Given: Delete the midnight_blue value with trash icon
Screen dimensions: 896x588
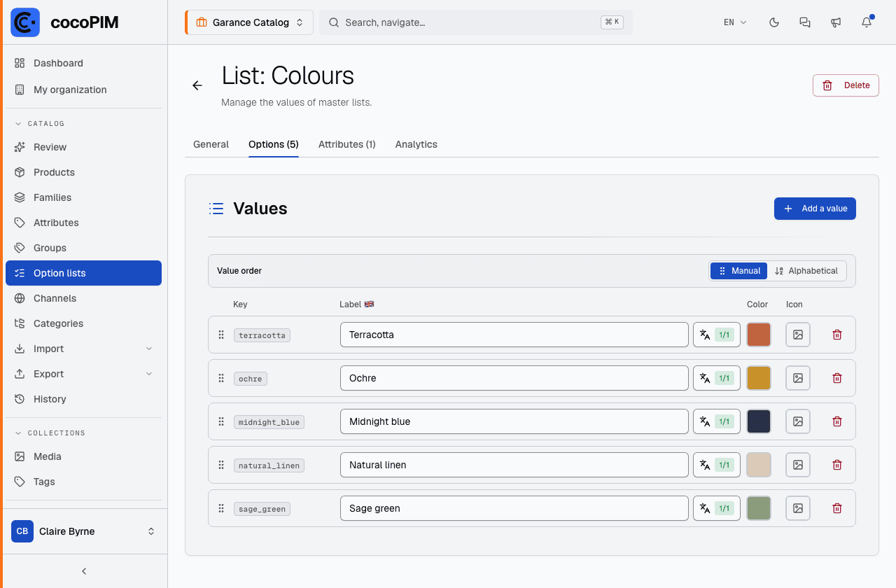Looking at the screenshot, I should [837, 421].
